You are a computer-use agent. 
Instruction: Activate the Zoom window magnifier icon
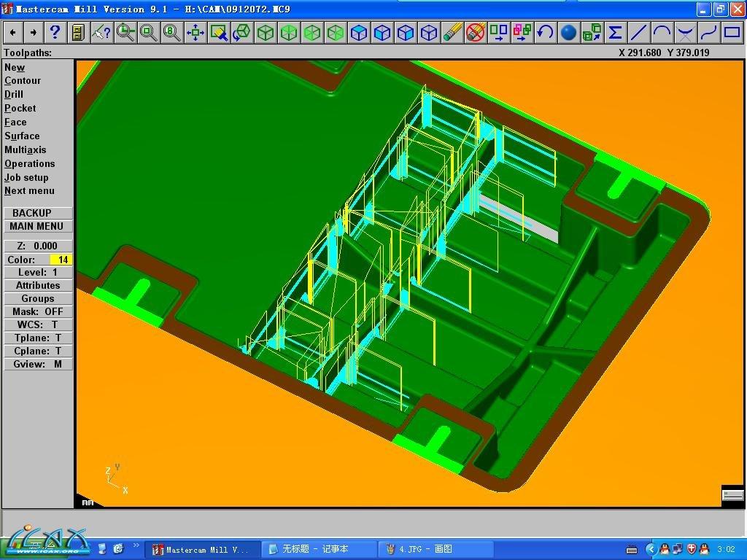125,33
